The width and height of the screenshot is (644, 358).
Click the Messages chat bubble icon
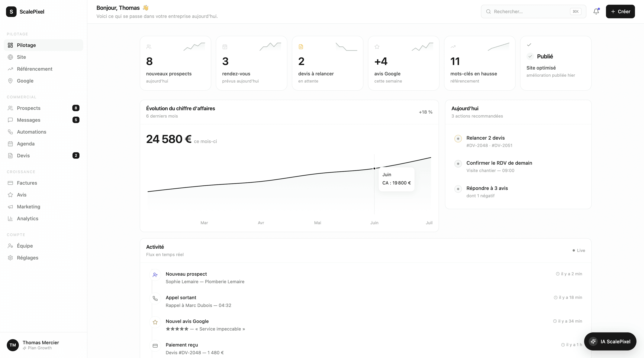tap(10, 120)
